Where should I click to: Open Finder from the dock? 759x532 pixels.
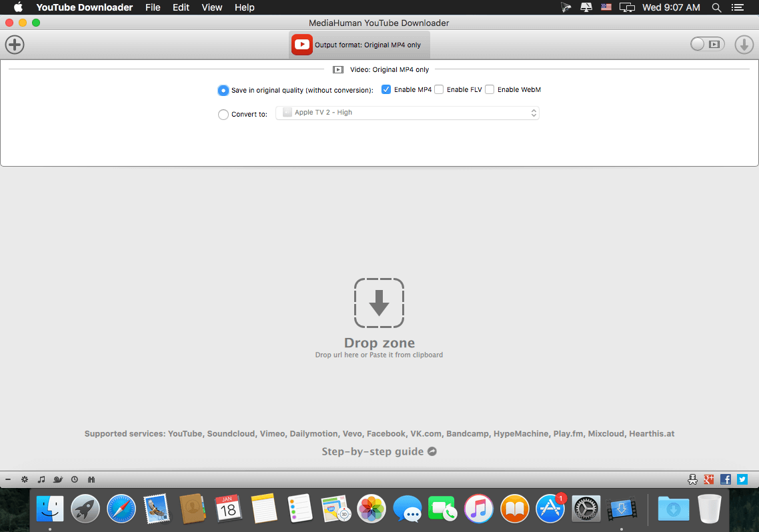coord(50,509)
